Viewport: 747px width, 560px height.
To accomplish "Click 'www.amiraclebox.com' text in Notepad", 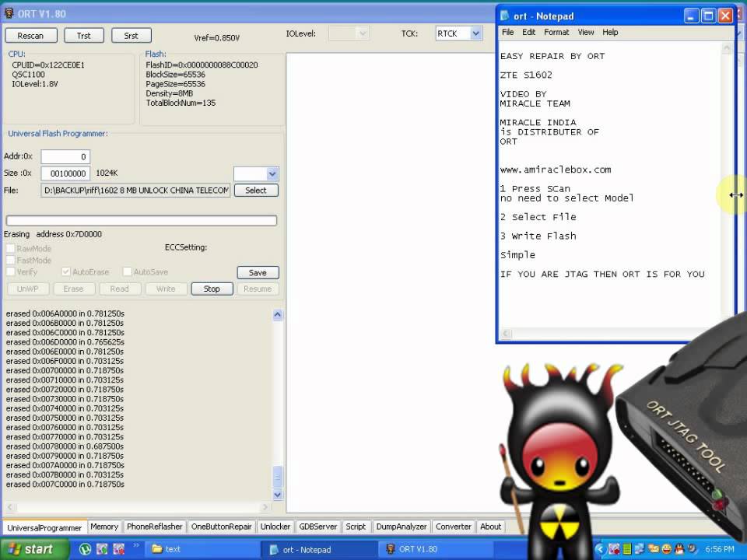I will tap(556, 170).
